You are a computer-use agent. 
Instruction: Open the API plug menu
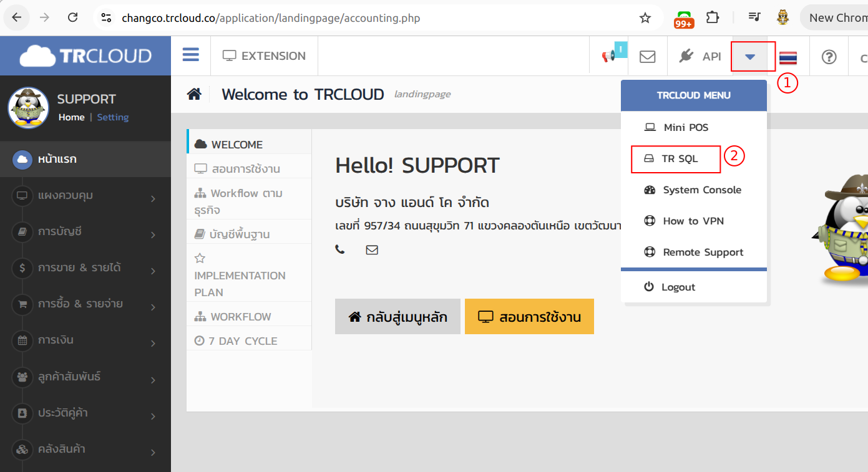[x=700, y=56]
